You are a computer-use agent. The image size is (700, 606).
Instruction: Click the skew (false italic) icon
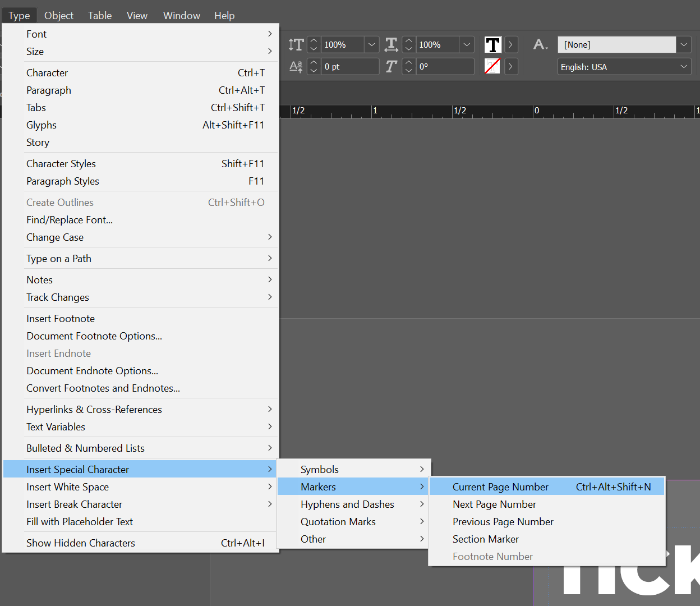coord(392,66)
